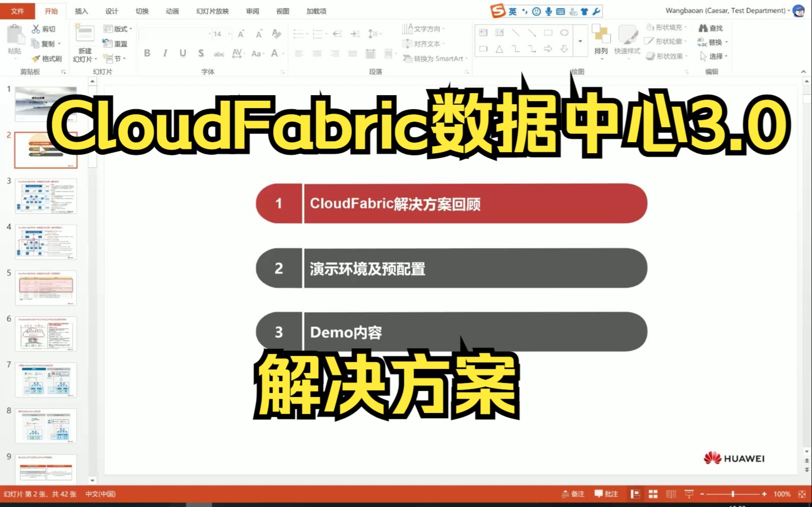Select the down arrow shape in the gallery

(x=565, y=49)
